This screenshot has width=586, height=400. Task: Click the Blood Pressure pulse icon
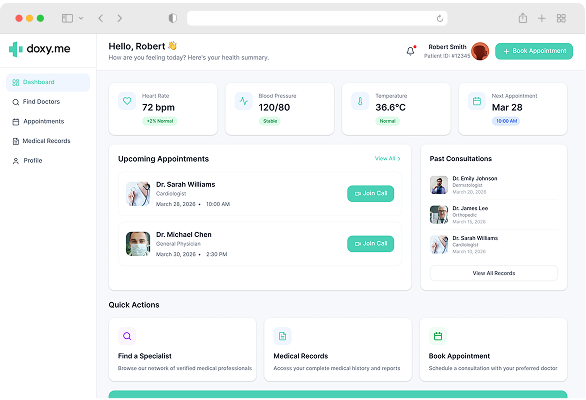244,101
